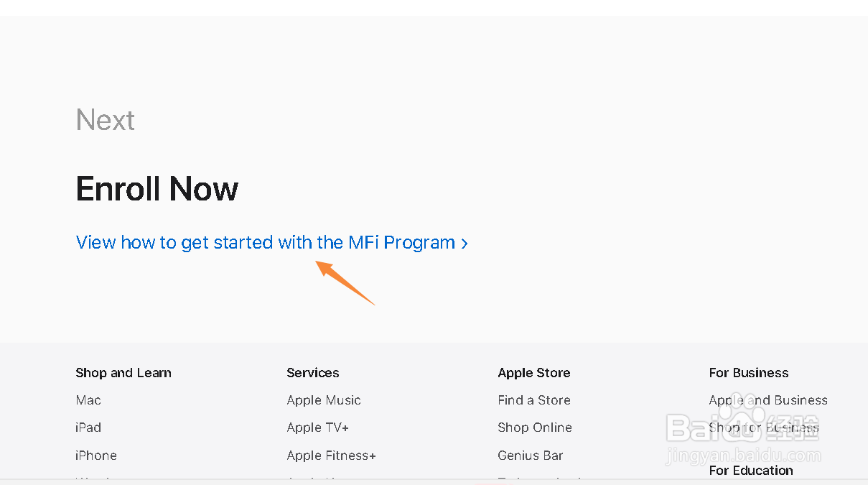Click the Enroll Now heading
Screen dimensions: 868x485
point(157,189)
